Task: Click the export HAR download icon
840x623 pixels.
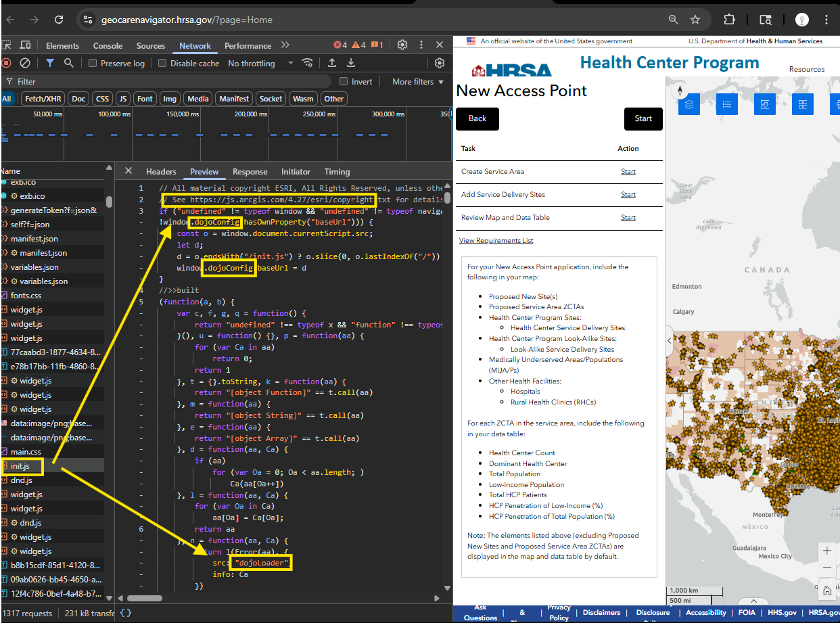Action: tap(351, 63)
